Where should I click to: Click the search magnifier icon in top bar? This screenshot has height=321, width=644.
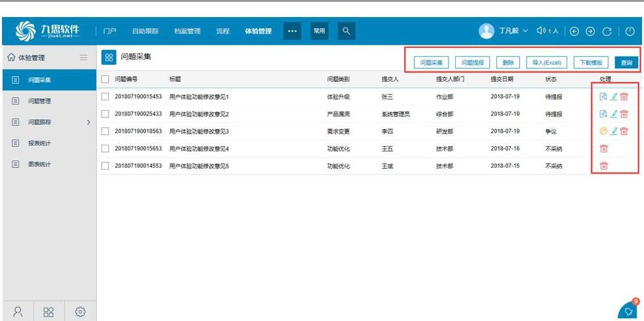tap(347, 31)
